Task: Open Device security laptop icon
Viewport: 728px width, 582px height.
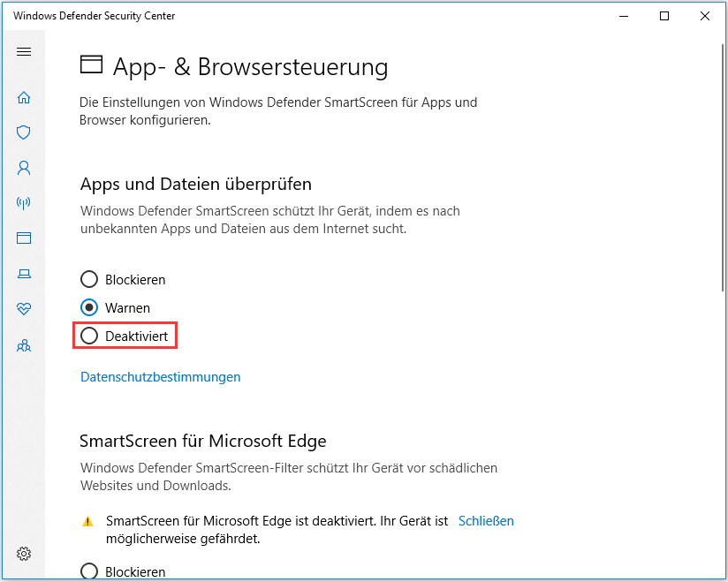Action: coord(24,274)
